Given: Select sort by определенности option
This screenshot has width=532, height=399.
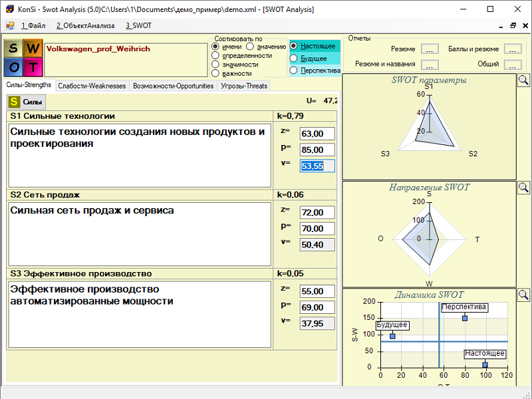Looking at the screenshot, I should click(215, 56).
